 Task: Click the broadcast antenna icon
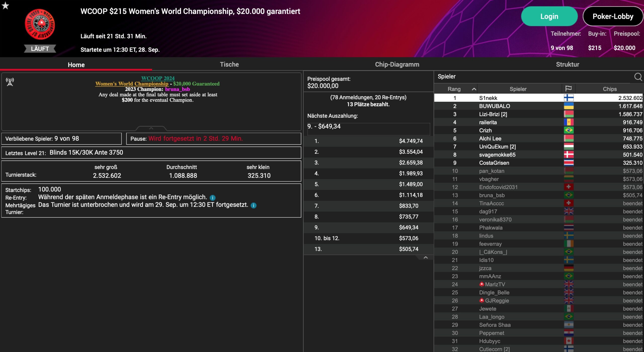[x=10, y=82]
